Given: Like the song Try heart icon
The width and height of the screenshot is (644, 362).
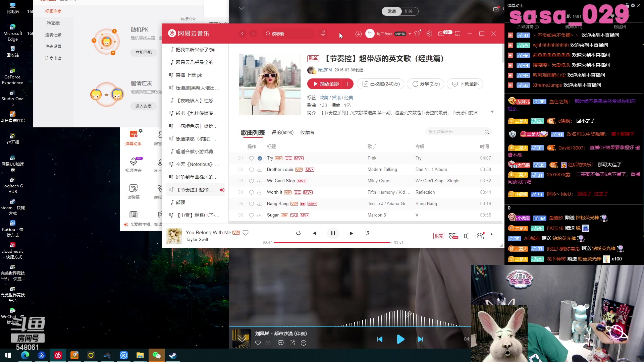Looking at the screenshot, I should point(251,158).
